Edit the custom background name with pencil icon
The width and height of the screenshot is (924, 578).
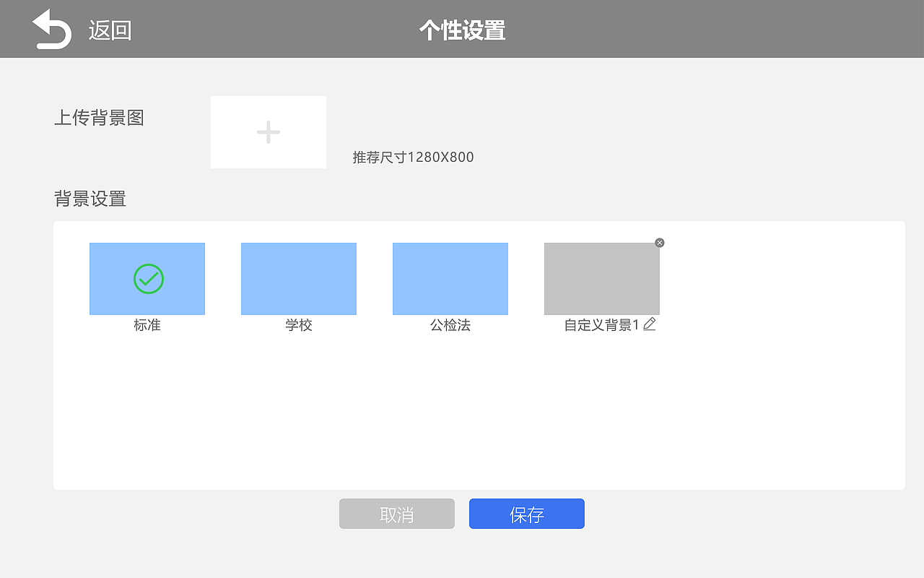(649, 324)
